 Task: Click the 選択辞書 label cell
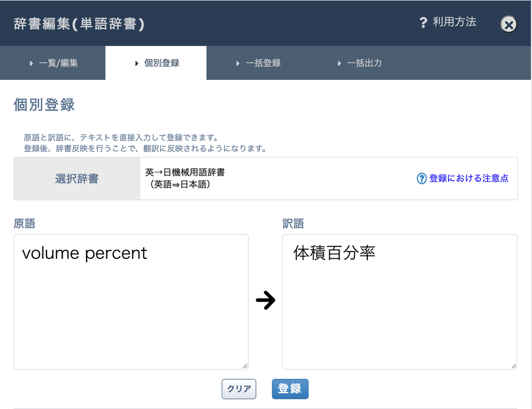pos(76,178)
